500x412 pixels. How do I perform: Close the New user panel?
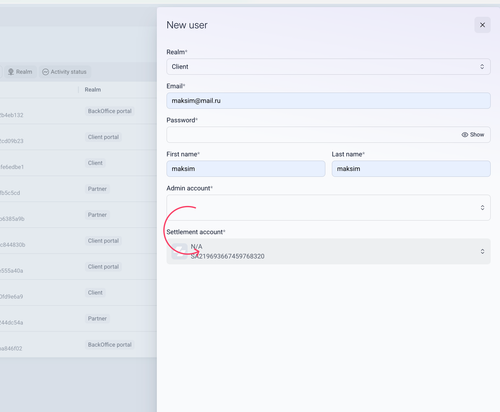click(x=482, y=25)
